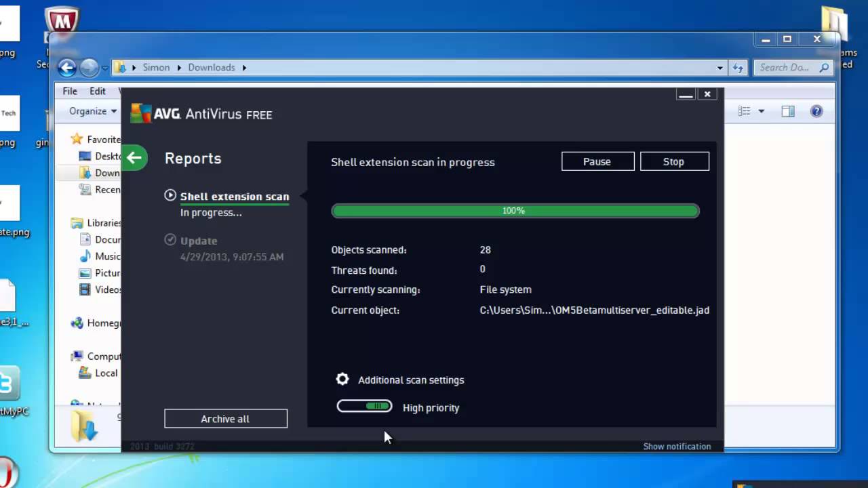The image size is (868, 488).
Task: Expand the arrow after Downloads in the address bar
Action: tap(244, 67)
